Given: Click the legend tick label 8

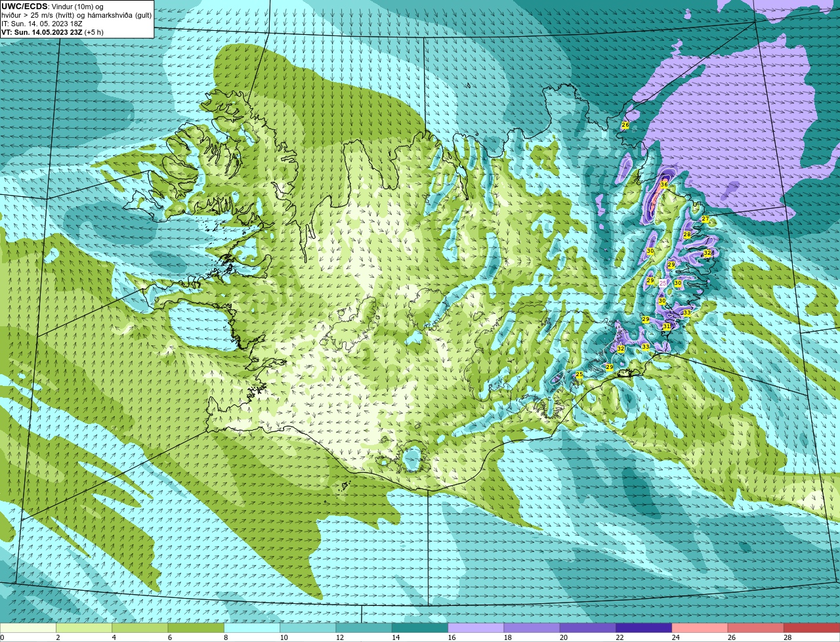Looking at the screenshot, I should click(x=226, y=637).
